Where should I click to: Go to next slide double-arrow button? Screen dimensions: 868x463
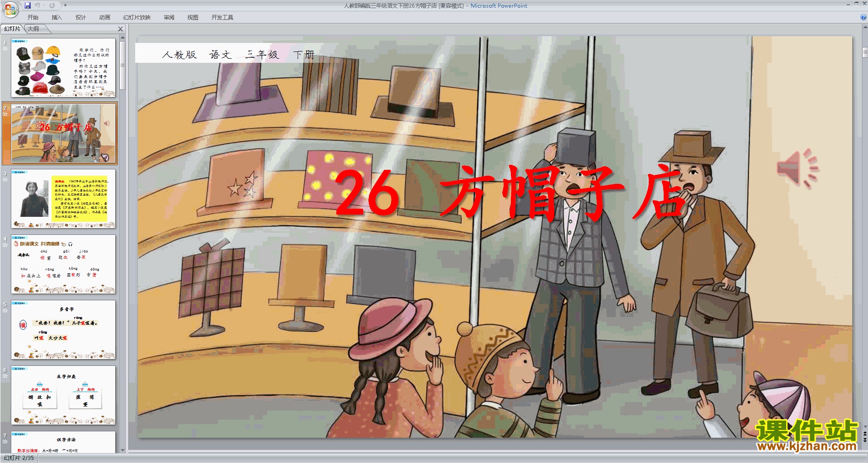[865, 440]
